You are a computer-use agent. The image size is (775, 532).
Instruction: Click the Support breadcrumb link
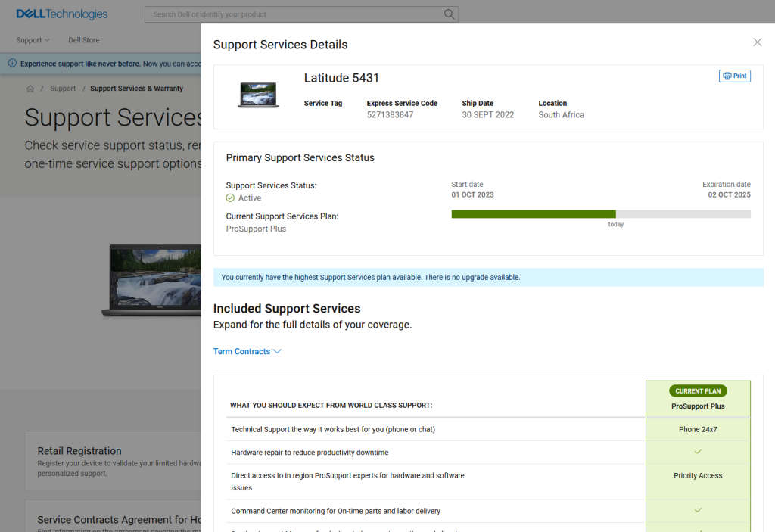coord(63,89)
